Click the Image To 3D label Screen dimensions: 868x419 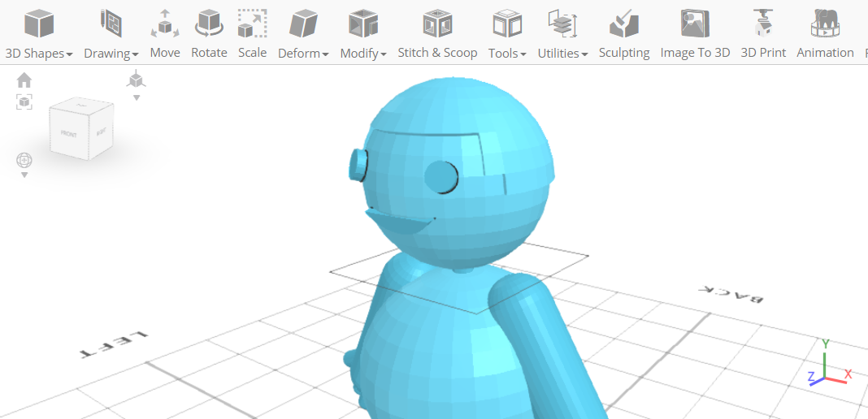(695, 53)
